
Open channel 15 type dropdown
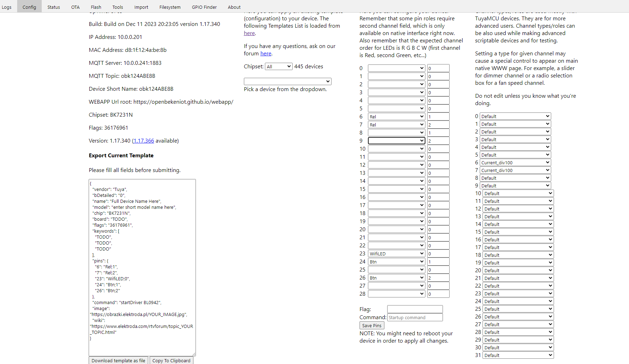click(x=518, y=232)
